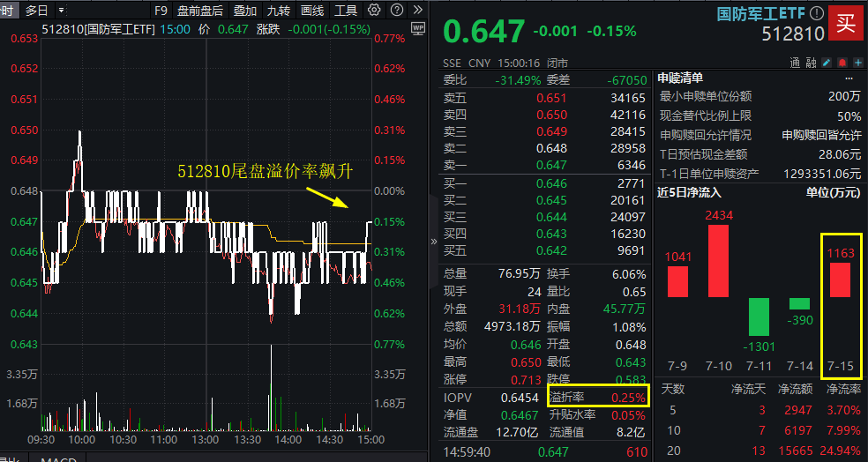Viewport: 868px width, 462px height.
Task: Click the 国防军工ETF fund name link
Action: coord(760,13)
